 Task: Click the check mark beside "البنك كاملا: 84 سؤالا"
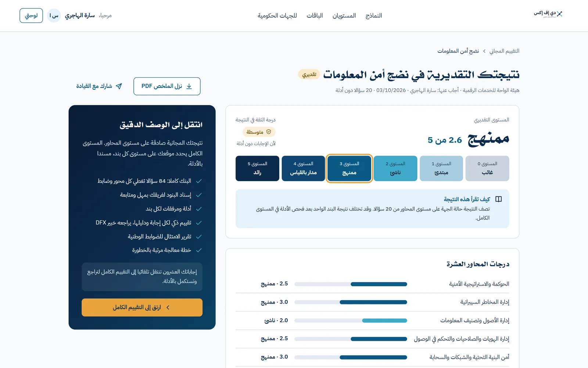click(x=199, y=181)
